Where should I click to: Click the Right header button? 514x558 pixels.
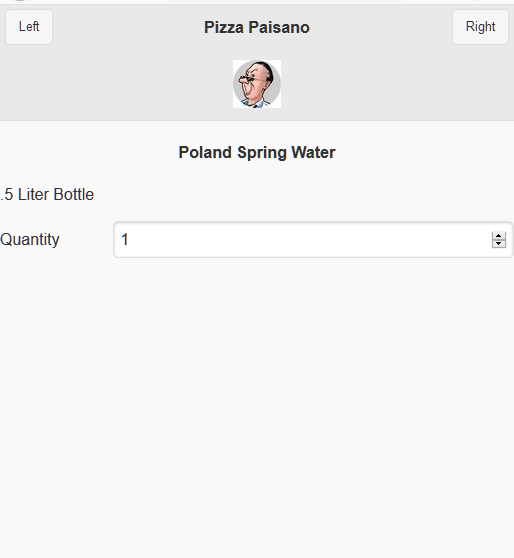coord(480,27)
